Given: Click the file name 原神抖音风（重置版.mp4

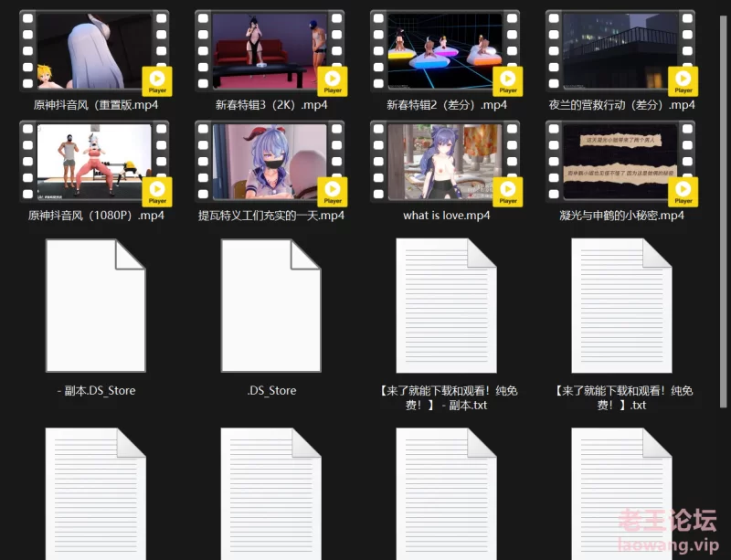Looking at the screenshot, I should pyautogui.click(x=96, y=105).
